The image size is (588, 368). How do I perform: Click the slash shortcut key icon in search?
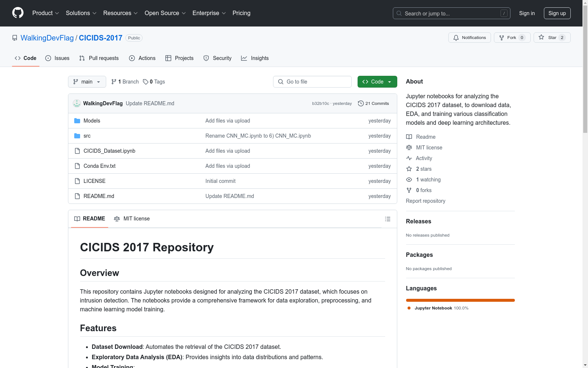[x=504, y=13]
